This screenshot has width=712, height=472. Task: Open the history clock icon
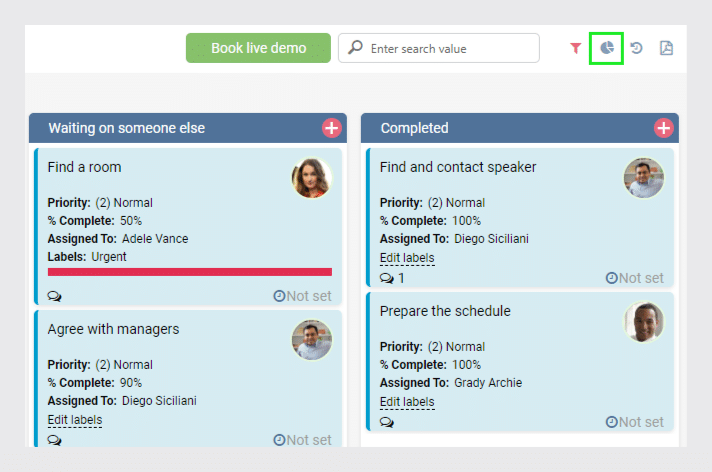[x=636, y=48]
